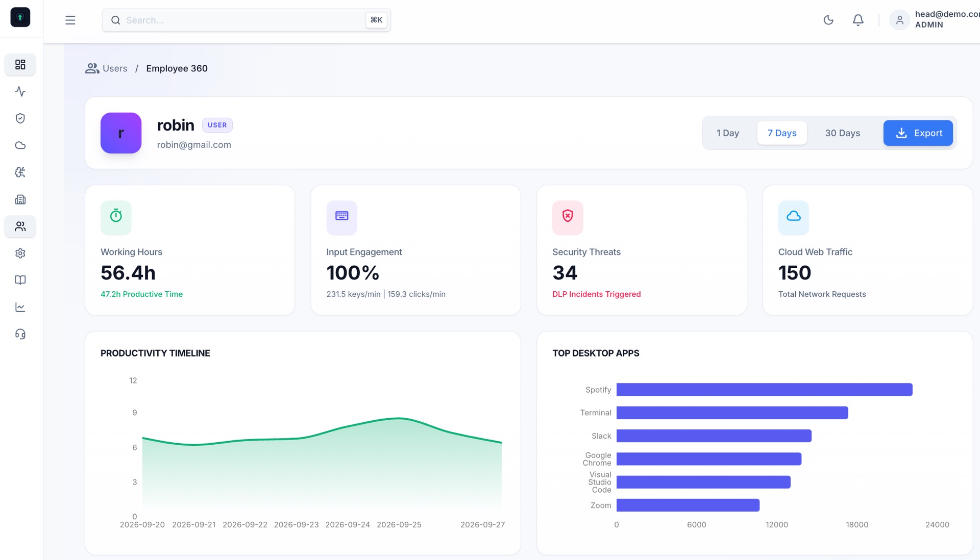
Task: Click the Google Chrome bar in Top Desktop Apps
Action: pos(709,459)
